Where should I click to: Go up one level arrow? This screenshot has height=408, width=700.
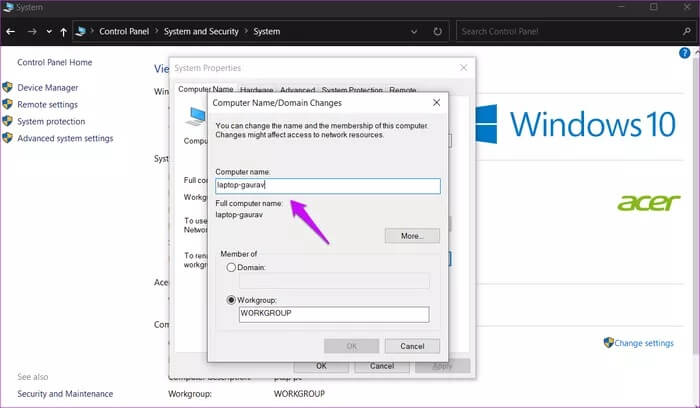pyautogui.click(x=63, y=32)
